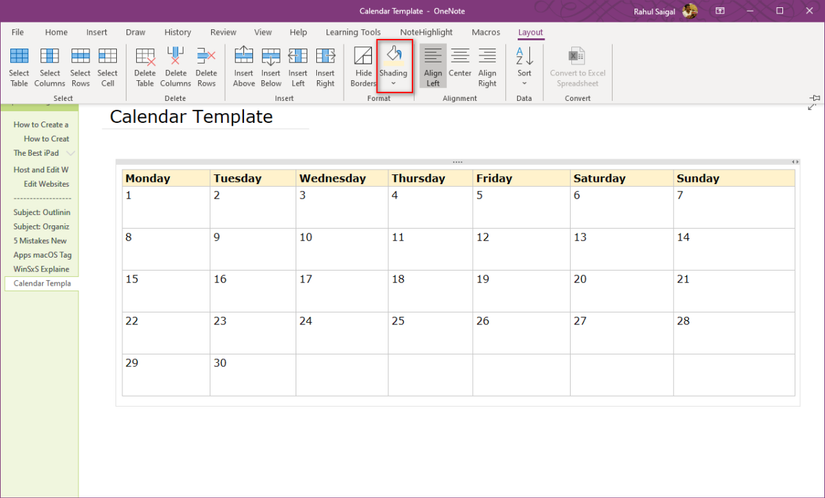
Task: Open the 'How to Create a' page
Action: [41, 125]
